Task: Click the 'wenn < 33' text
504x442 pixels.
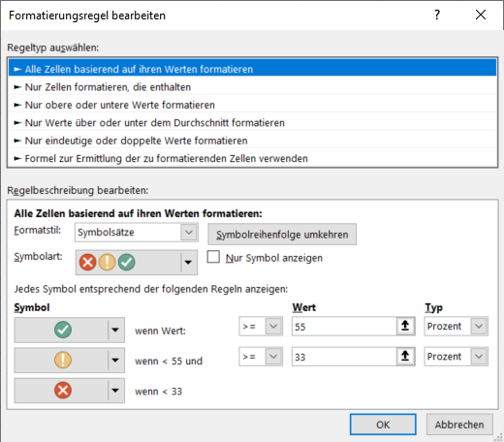Action: pyautogui.click(x=158, y=392)
